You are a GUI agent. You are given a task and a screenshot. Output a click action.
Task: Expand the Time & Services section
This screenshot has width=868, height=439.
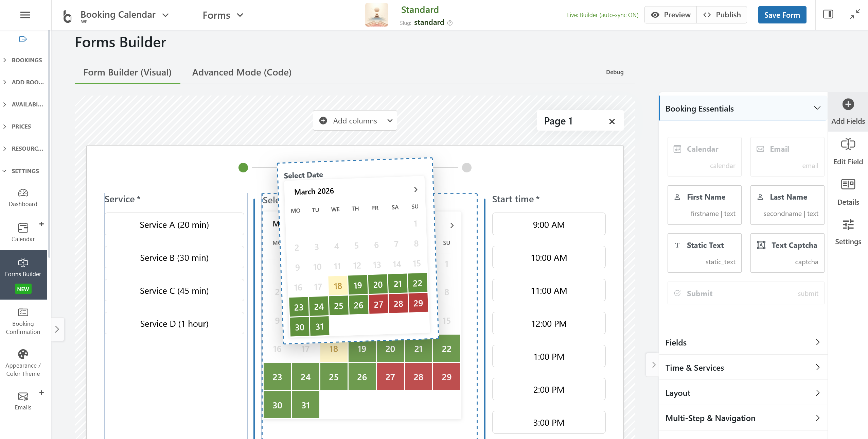click(x=743, y=368)
